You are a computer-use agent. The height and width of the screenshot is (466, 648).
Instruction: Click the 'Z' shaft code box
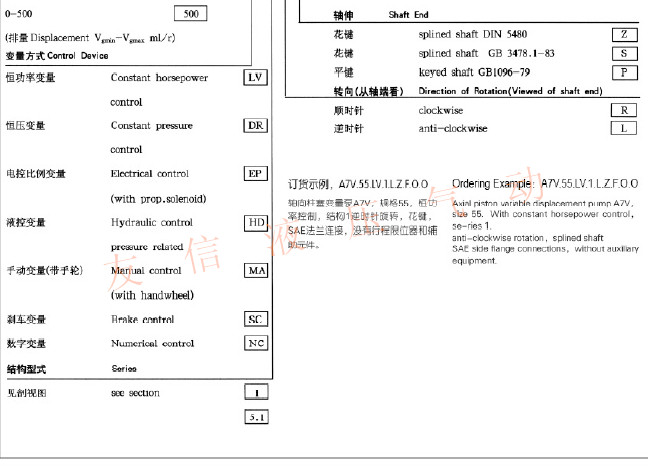(624, 34)
